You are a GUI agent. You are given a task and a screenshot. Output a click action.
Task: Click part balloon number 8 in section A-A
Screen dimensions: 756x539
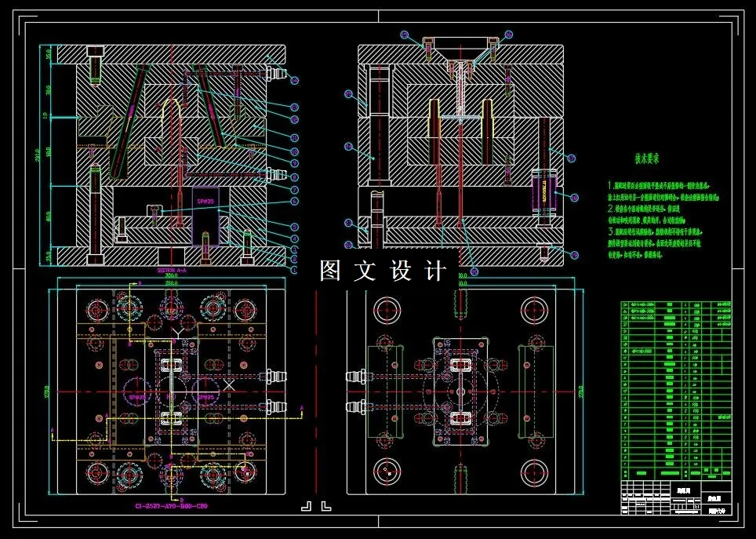pyautogui.click(x=294, y=177)
